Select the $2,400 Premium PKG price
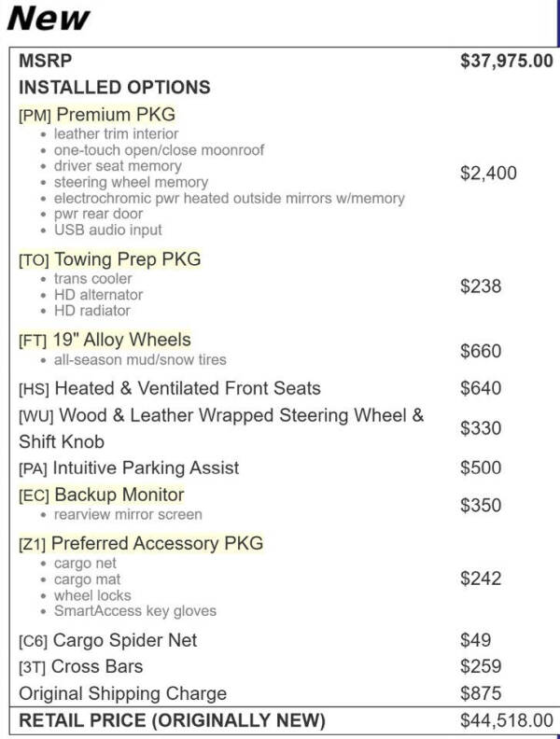Screen dimensions: 560x739 click(x=488, y=173)
